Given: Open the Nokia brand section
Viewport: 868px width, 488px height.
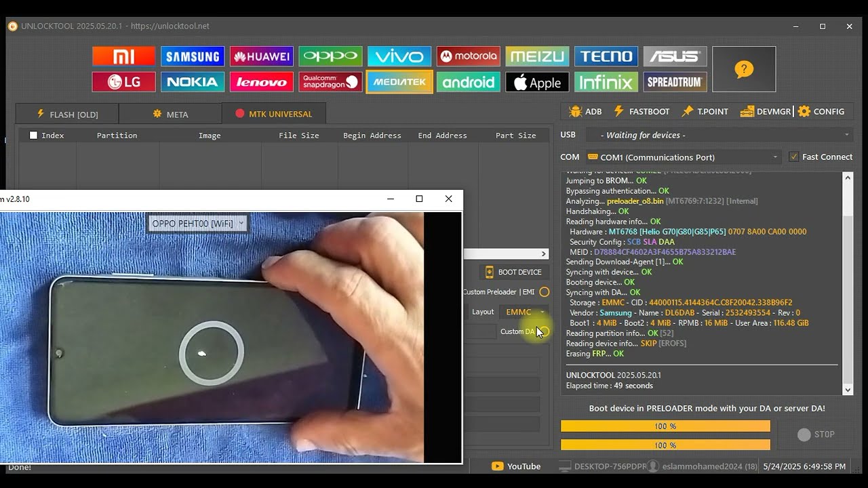Looking at the screenshot, I should 193,82.
